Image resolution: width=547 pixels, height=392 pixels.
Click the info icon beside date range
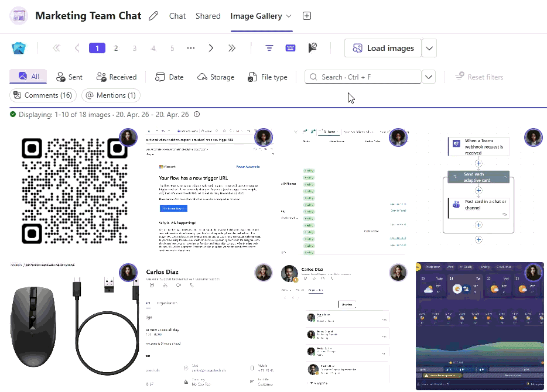coord(197,114)
